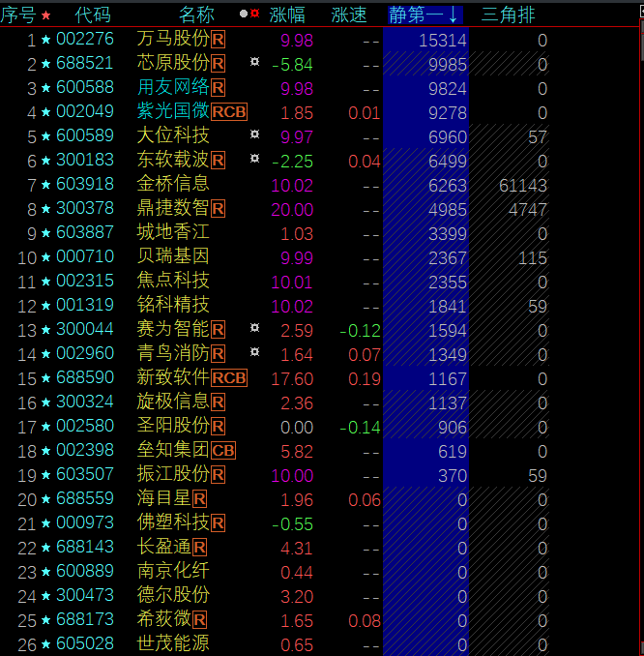644x656 pixels.
Task: Click the marker icon beside 大位科技
Action: 254,134
